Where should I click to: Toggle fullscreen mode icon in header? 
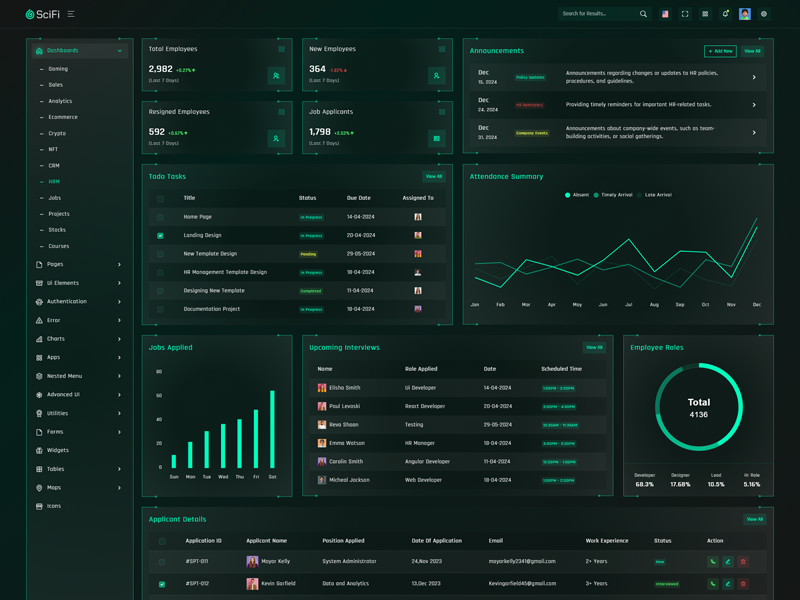click(x=685, y=14)
